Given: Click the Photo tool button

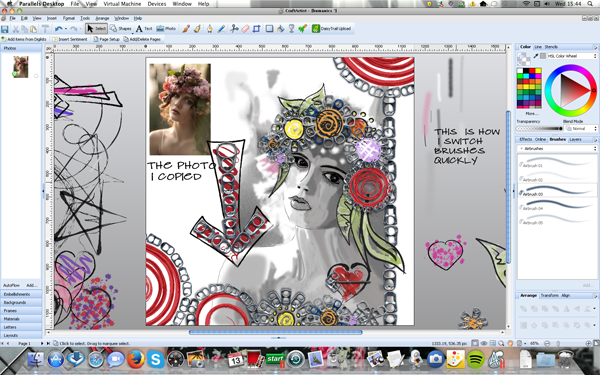Looking at the screenshot, I should (166, 29).
